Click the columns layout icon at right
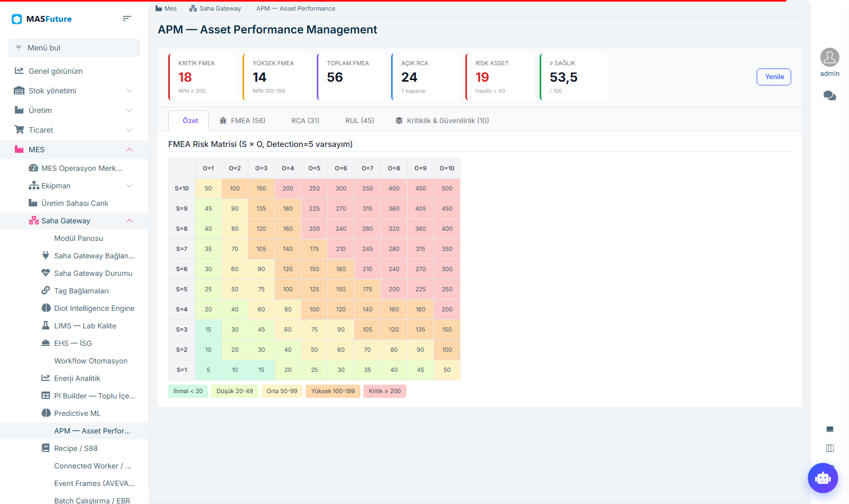This screenshot has width=849, height=504. coord(830,448)
